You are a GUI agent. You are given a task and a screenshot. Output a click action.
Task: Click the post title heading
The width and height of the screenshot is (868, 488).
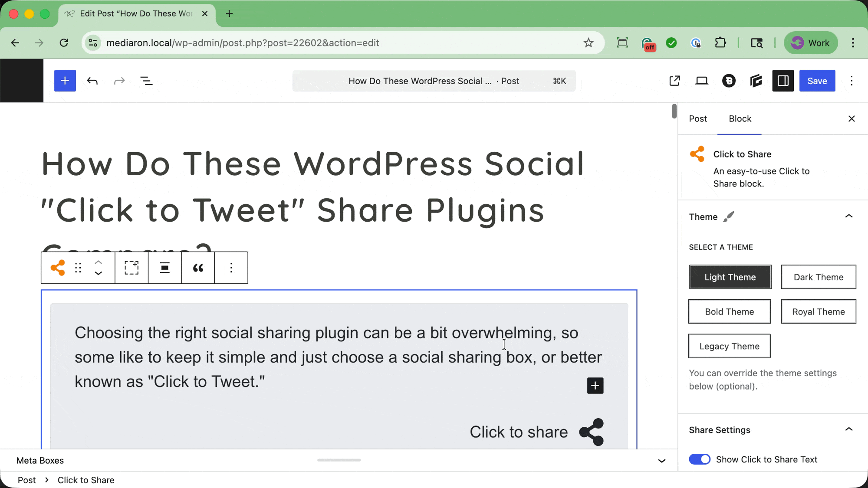pyautogui.click(x=313, y=187)
